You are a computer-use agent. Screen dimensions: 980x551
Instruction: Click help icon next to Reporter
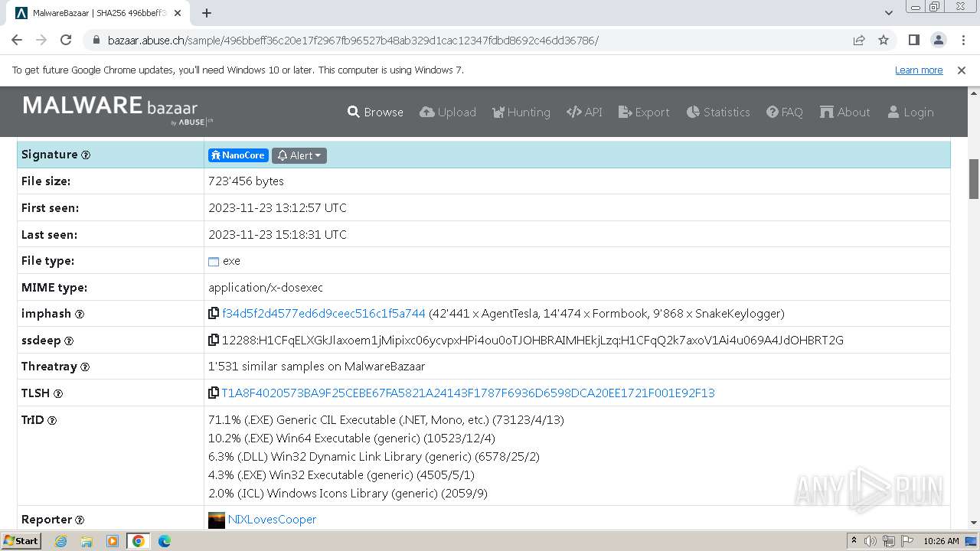[x=80, y=520]
